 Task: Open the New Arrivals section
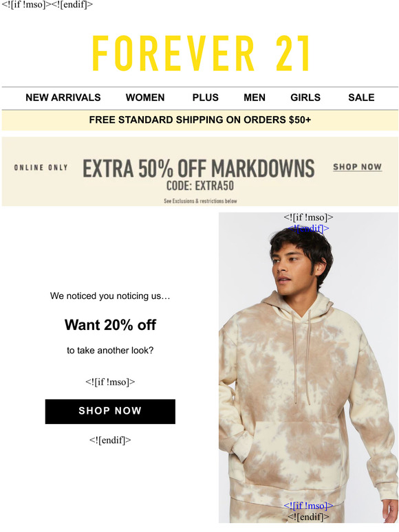pos(63,98)
